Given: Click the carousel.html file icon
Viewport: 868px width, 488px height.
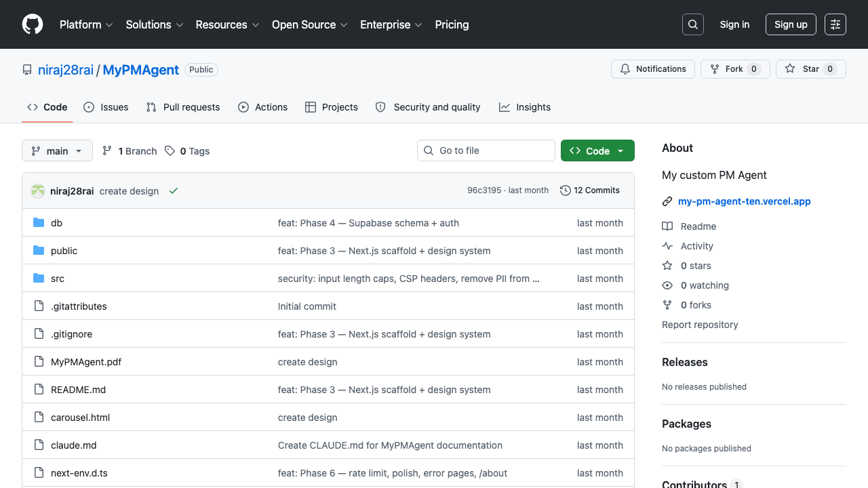Looking at the screenshot, I should point(39,418).
